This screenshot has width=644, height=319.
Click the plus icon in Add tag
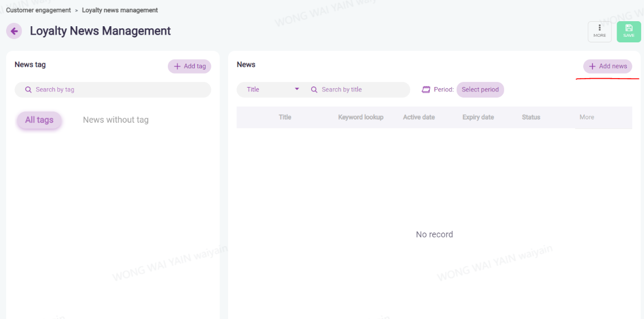coord(177,66)
